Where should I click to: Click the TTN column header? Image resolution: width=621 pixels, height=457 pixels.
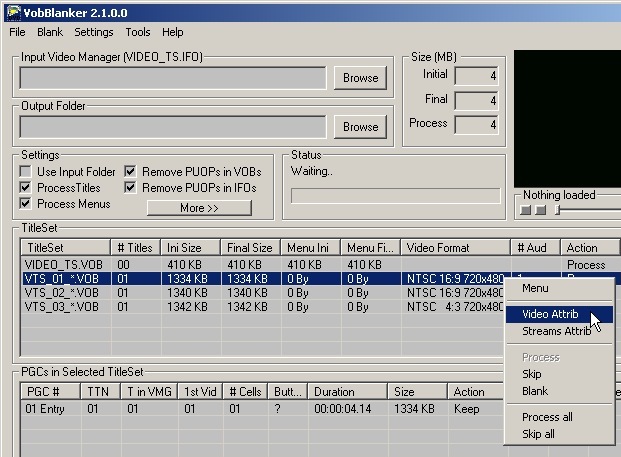click(101, 392)
